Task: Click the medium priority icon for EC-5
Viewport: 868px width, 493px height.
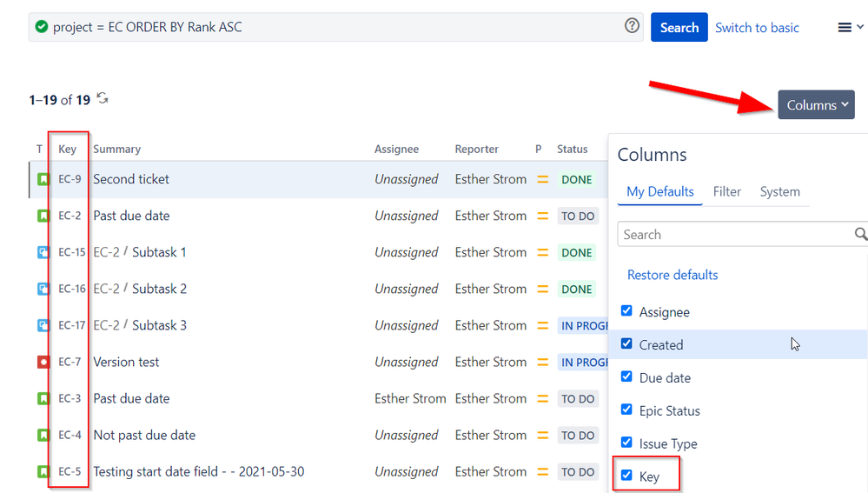Action: click(x=542, y=472)
